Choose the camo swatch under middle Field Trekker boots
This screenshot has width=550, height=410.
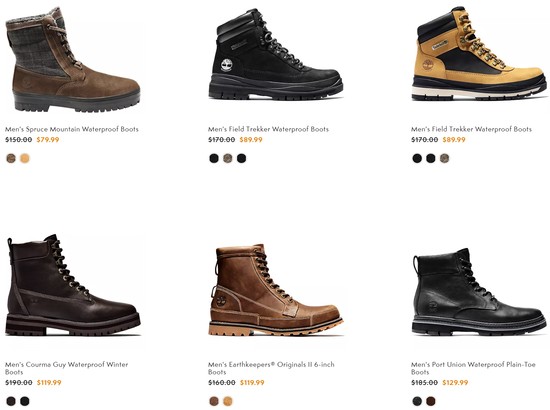(x=228, y=158)
